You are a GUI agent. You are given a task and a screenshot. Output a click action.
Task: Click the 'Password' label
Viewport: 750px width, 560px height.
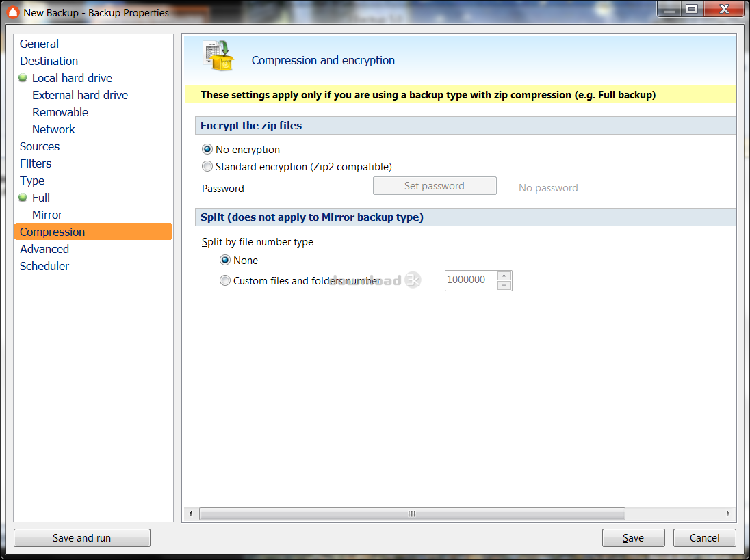[x=223, y=189]
